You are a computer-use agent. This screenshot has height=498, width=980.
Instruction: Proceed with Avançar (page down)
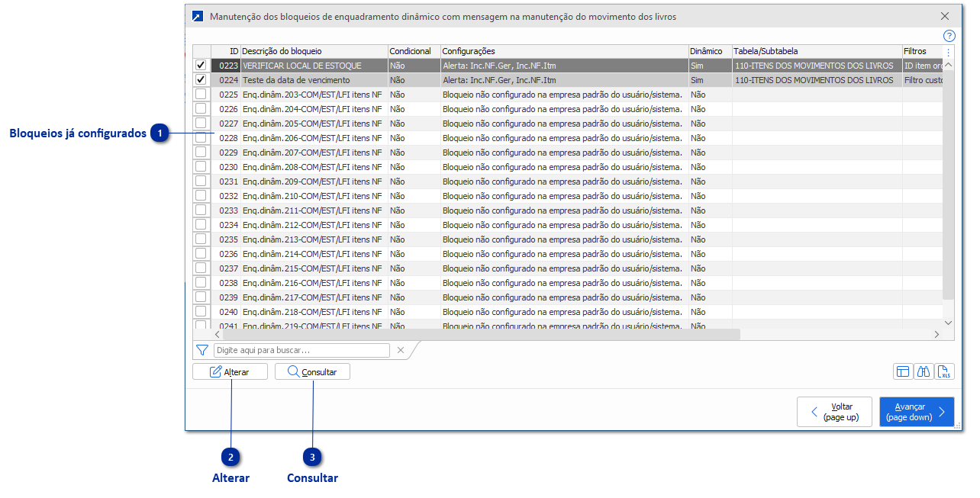(917, 412)
